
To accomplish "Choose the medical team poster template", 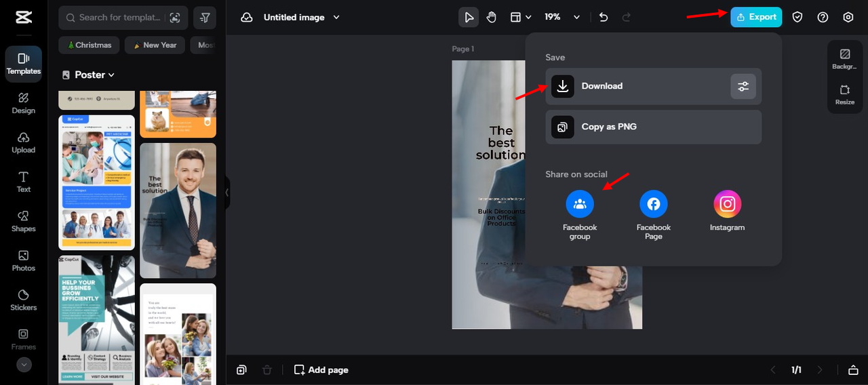I will point(97,182).
